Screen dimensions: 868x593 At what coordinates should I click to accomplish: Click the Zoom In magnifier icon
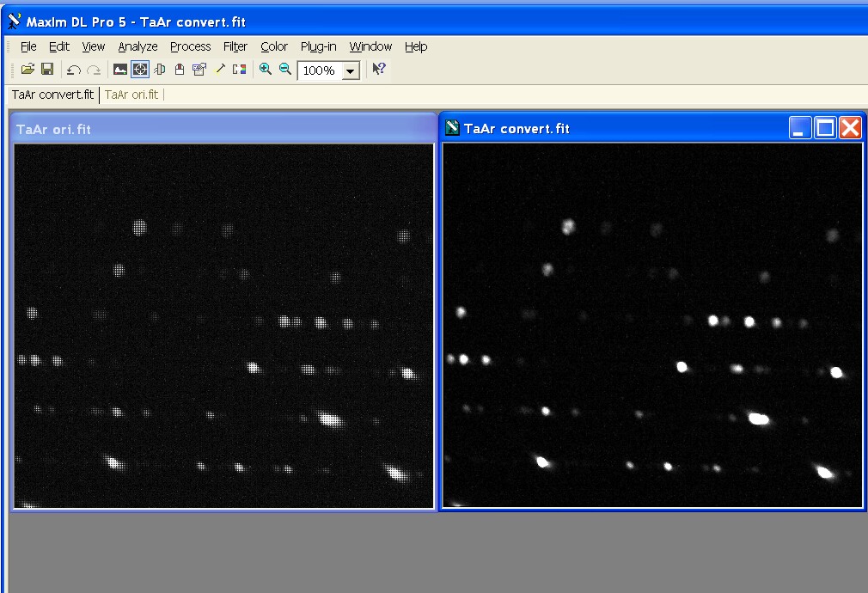point(266,70)
